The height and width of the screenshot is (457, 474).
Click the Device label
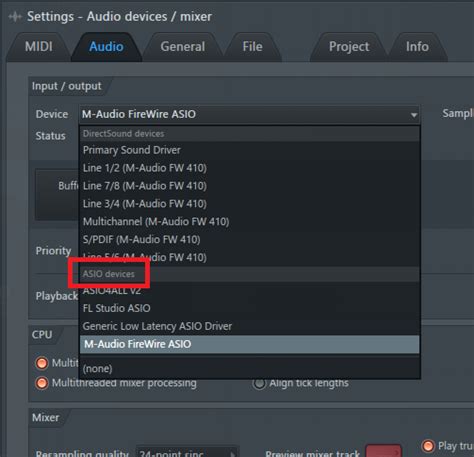click(52, 114)
